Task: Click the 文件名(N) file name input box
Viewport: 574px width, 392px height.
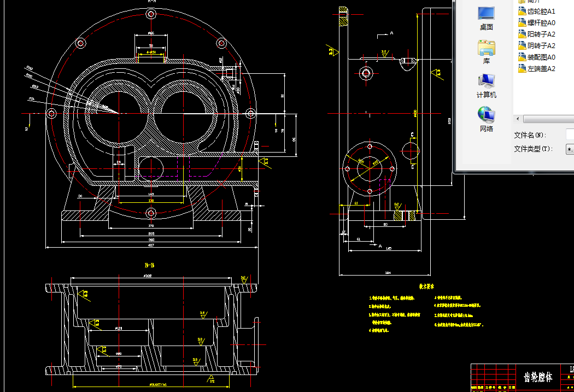Action: (570, 134)
